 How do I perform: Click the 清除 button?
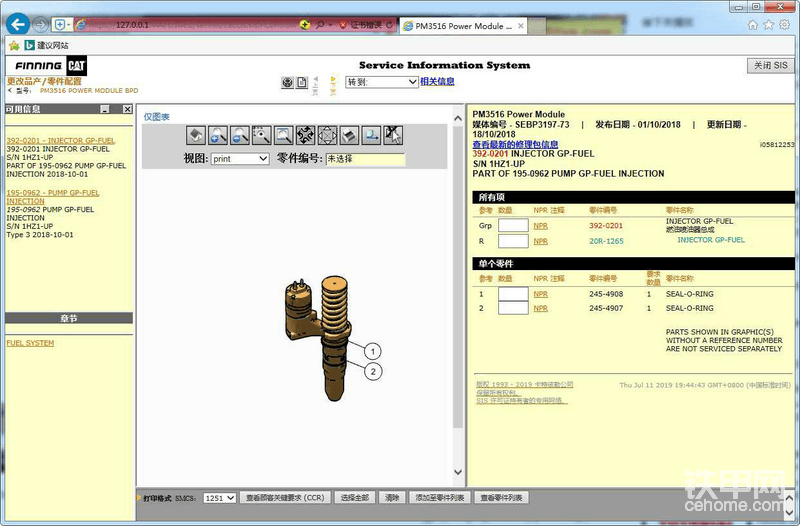click(x=392, y=498)
